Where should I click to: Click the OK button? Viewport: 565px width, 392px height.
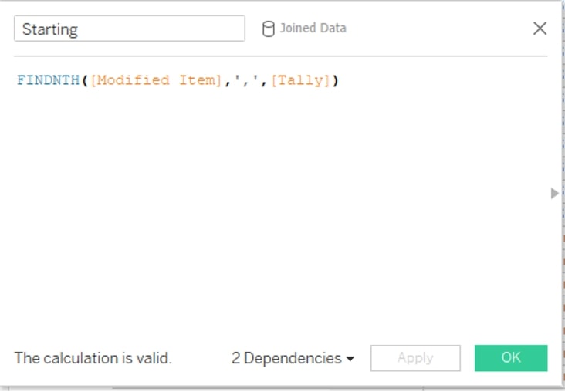pyautogui.click(x=511, y=358)
